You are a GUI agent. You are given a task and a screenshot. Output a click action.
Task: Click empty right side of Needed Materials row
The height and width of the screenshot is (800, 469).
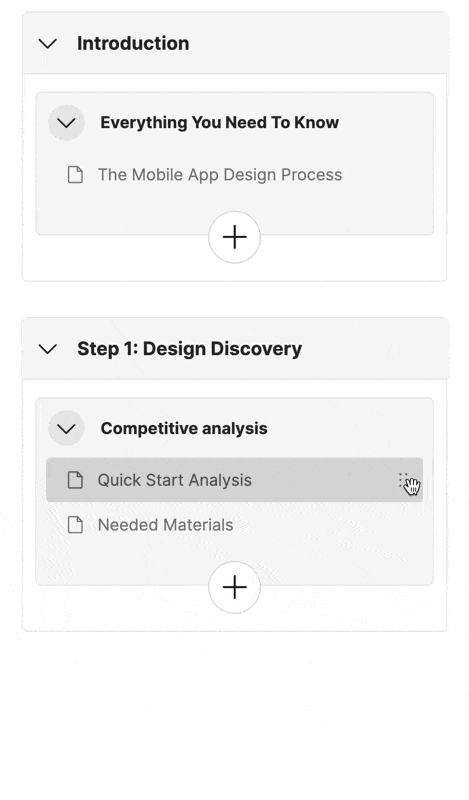click(327, 524)
